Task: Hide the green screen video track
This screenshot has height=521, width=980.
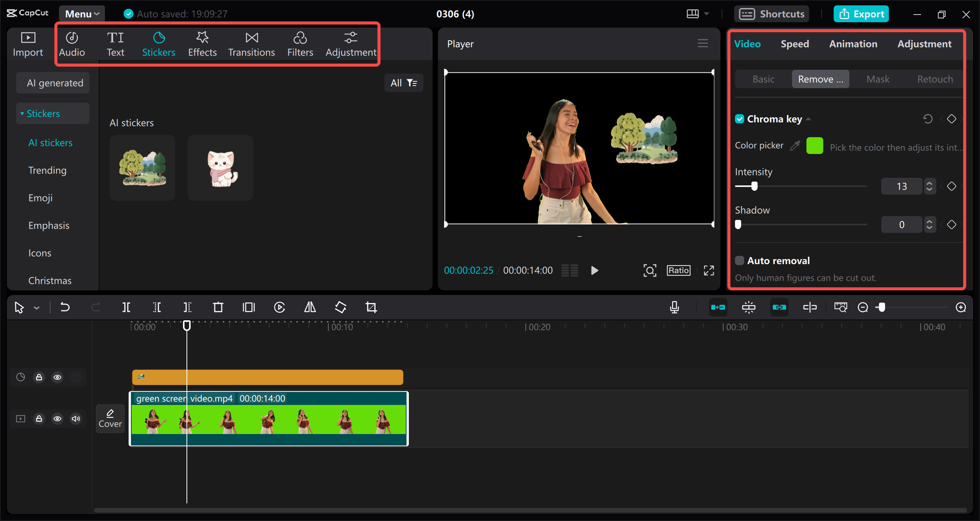Action: (x=57, y=418)
